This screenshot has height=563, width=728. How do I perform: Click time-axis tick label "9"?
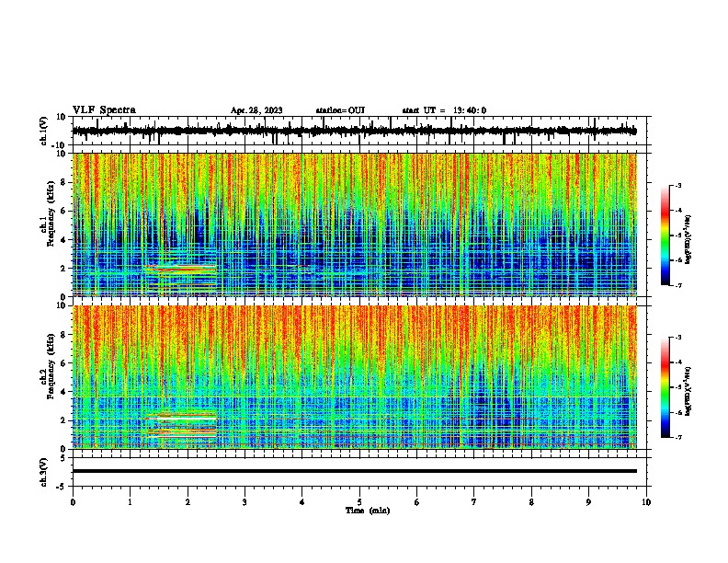pos(588,502)
